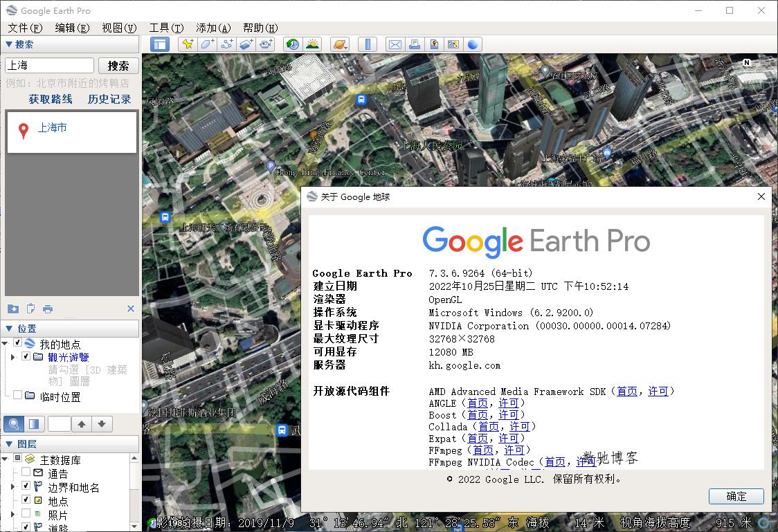The width and height of the screenshot is (778, 532).
Task: Disable the 地点 layer checkbox
Action: click(26, 499)
